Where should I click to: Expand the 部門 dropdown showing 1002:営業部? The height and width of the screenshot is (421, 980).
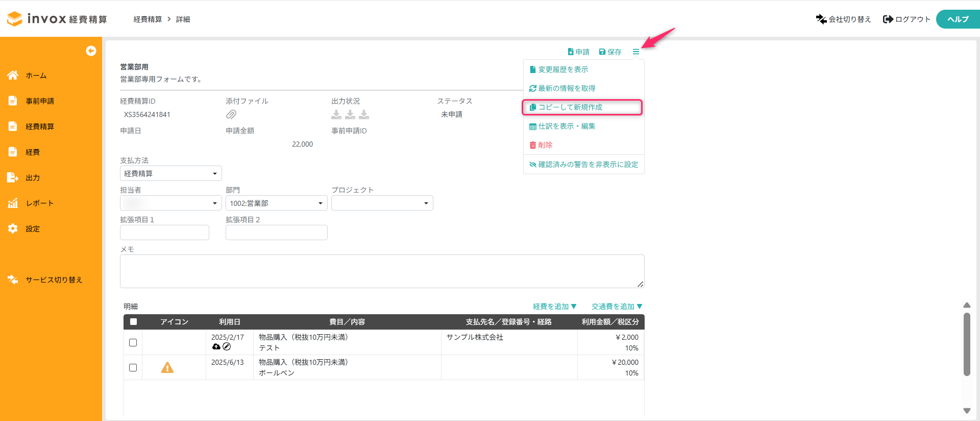(x=276, y=203)
